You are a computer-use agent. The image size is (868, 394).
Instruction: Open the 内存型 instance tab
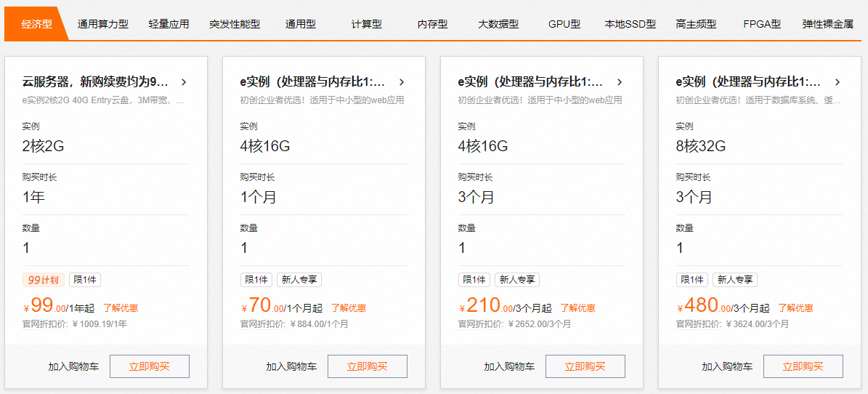click(x=433, y=24)
